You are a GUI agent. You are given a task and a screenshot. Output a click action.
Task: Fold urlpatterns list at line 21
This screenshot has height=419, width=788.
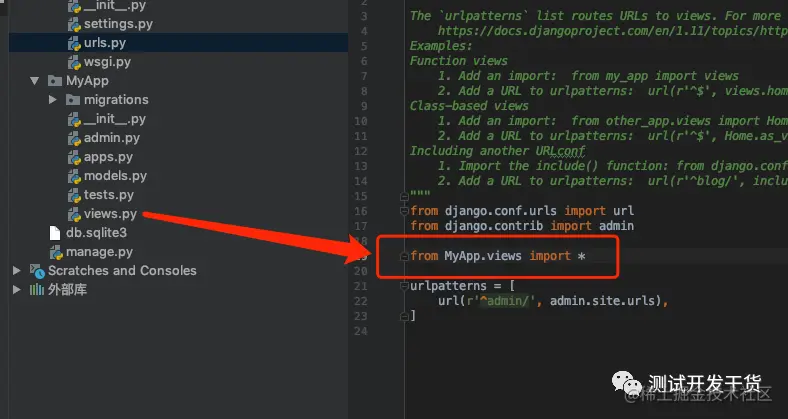(x=404, y=286)
